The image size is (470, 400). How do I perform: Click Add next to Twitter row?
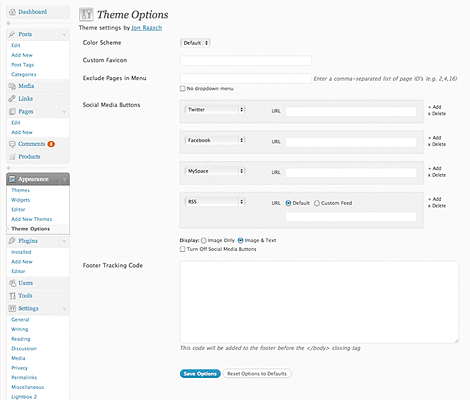click(435, 107)
